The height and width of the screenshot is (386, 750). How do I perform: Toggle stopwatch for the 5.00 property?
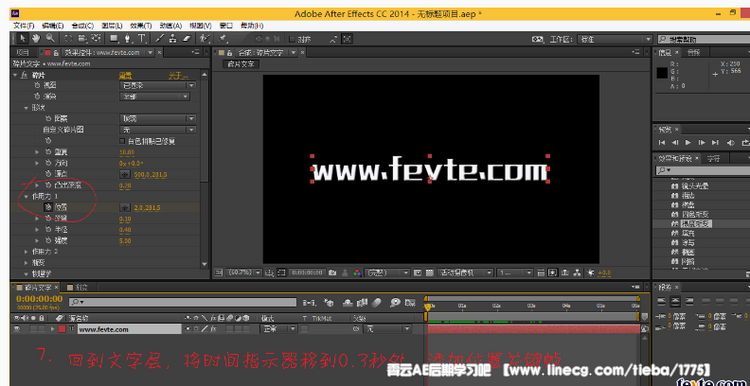tap(48, 241)
